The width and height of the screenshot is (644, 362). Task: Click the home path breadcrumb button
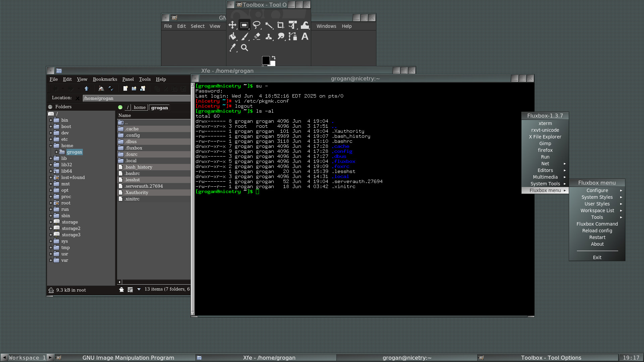(x=140, y=107)
